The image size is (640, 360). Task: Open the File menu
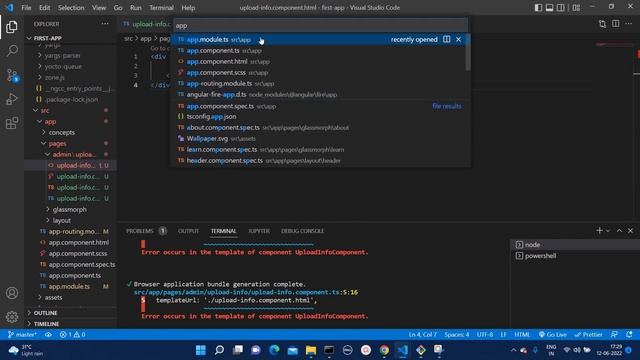click(26, 7)
